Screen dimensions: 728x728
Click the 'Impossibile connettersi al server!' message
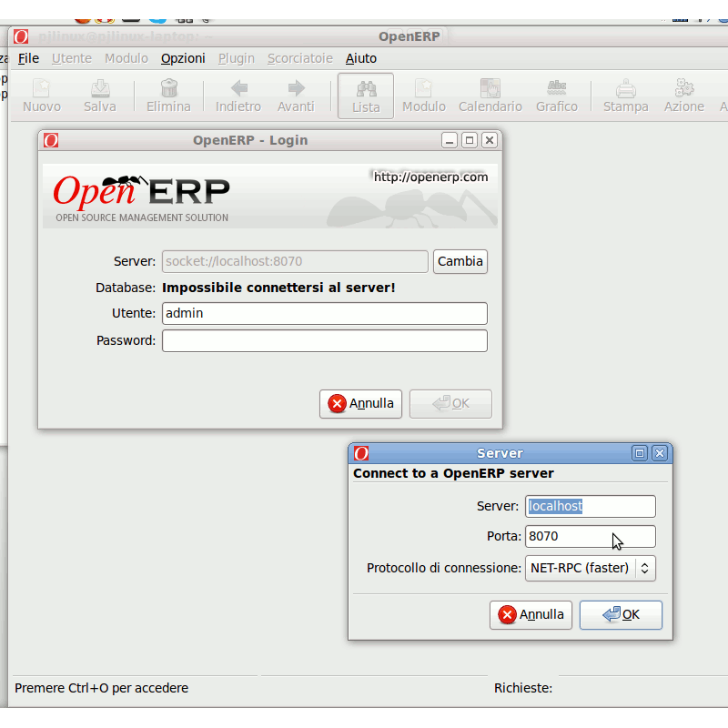tap(278, 288)
